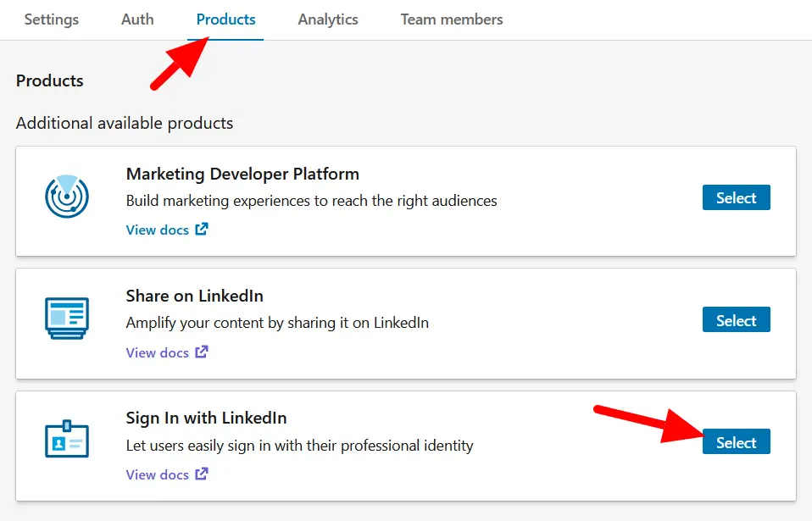Open View docs text for Share on LinkedIn
Viewport: 812px width, 521px height.
[x=158, y=352]
